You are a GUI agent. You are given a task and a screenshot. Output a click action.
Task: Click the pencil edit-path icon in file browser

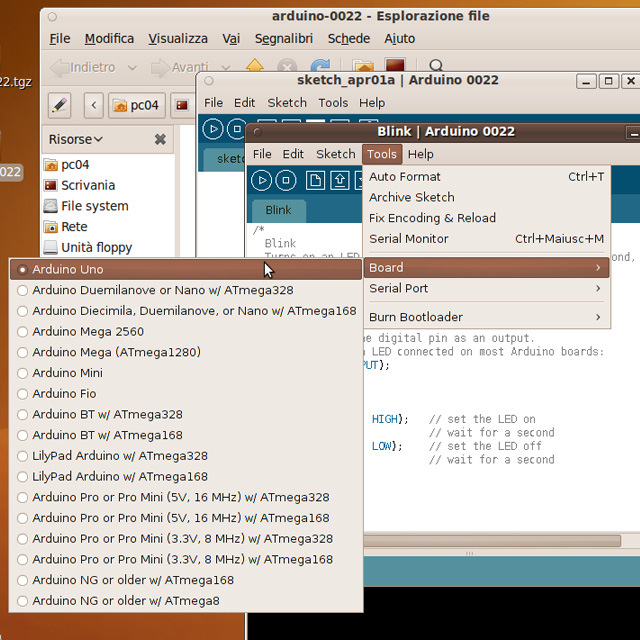pyautogui.click(x=59, y=105)
